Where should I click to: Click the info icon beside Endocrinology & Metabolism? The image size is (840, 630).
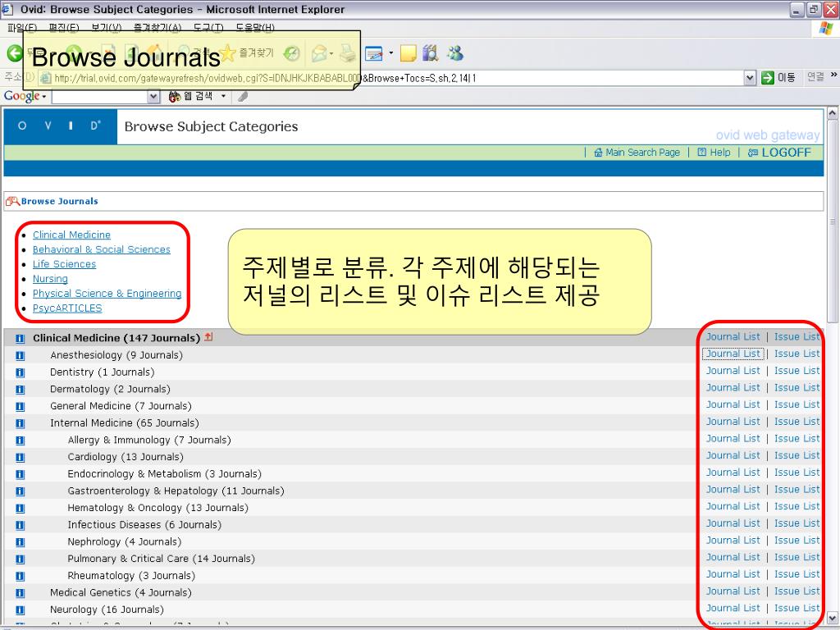pos(21,474)
